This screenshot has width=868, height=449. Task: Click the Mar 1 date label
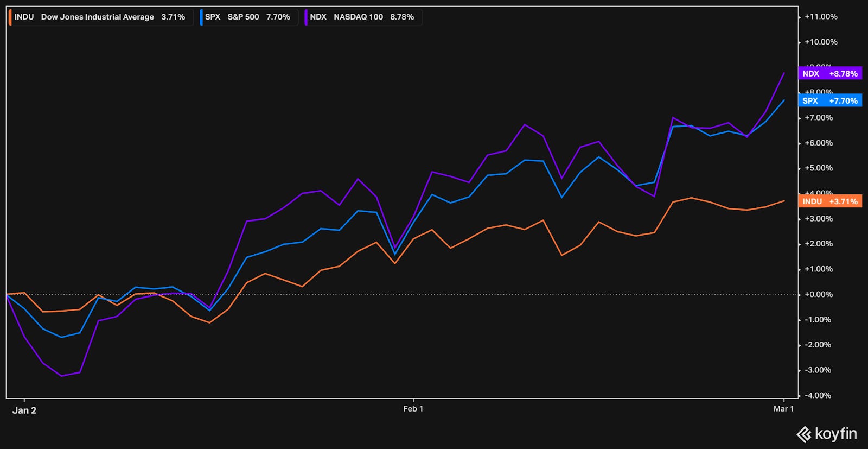(783, 409)
